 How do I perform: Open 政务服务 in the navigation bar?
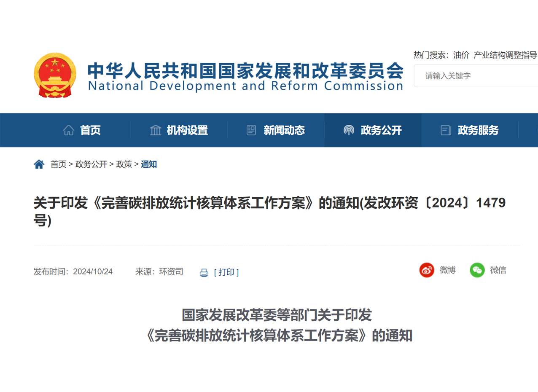(x=478, y=130)
